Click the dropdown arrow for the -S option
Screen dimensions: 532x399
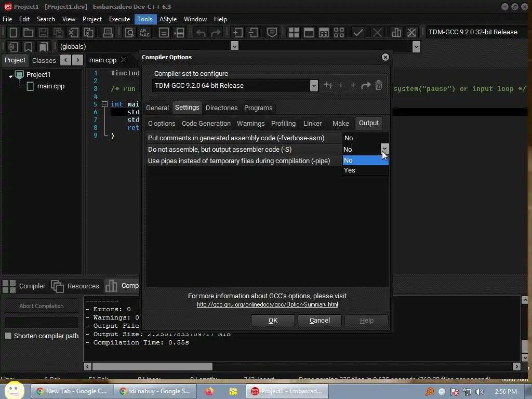point(384,148)
